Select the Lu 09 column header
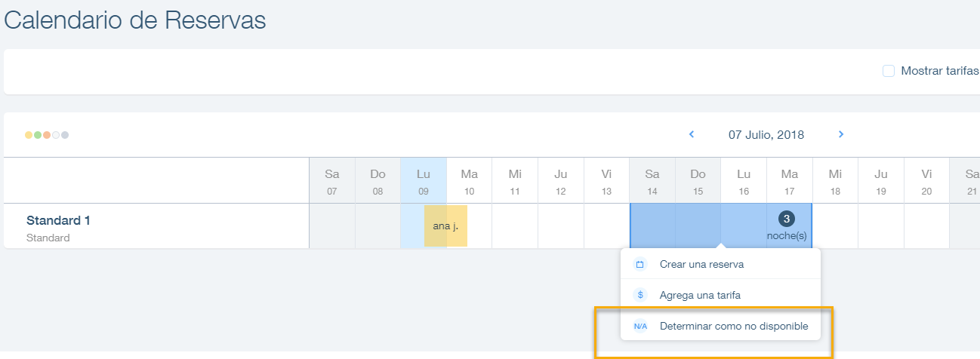980x359 pixels. pos(424,181)
